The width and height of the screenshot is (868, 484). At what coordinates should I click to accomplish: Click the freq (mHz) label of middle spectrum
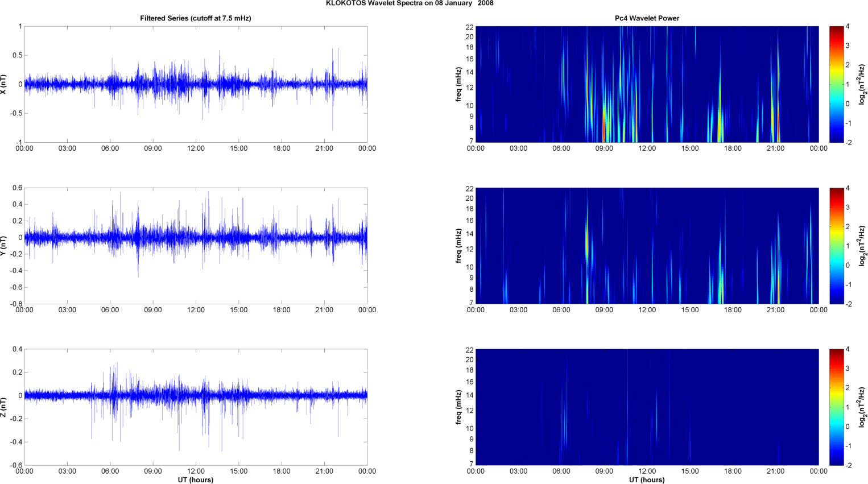point(458,246)
